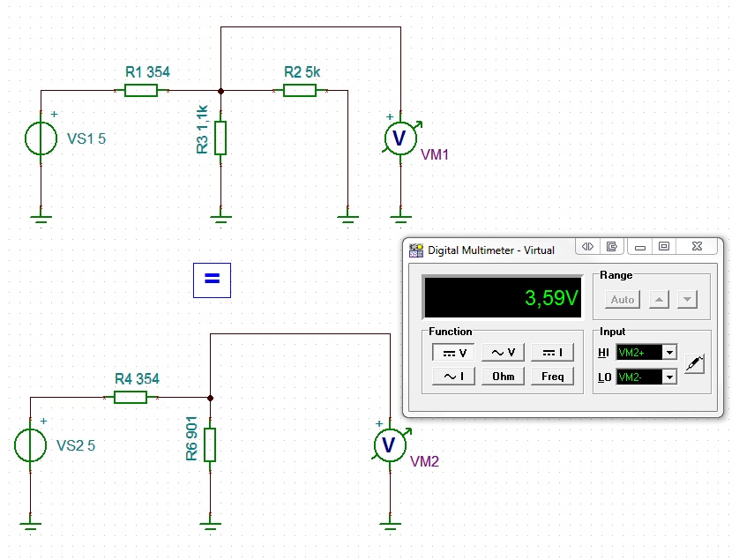Select resistor R4 354 symbol

[x=131, y=398]
